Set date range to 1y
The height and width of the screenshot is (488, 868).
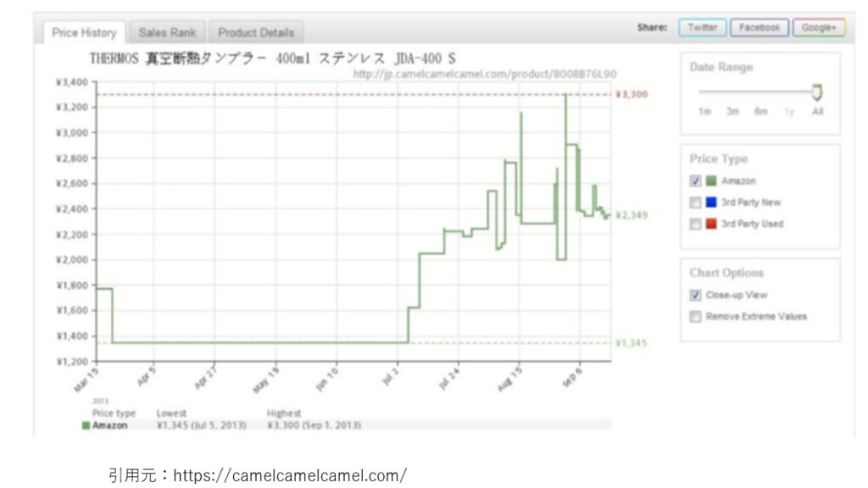click(789, 112)
